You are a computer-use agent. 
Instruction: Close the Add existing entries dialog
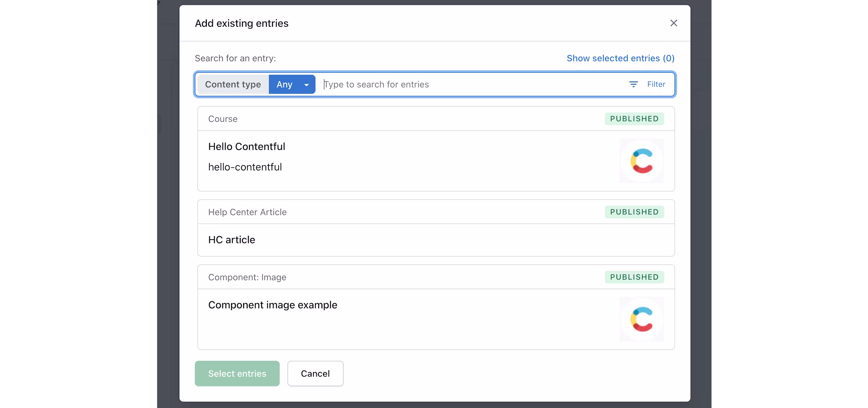click(x=673, y=23)
